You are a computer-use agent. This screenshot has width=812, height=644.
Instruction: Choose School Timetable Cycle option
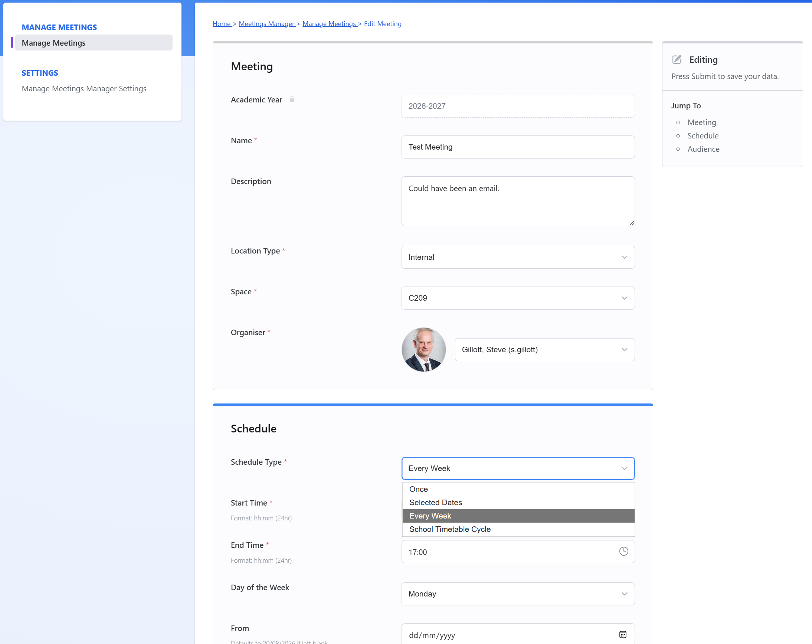518,529
